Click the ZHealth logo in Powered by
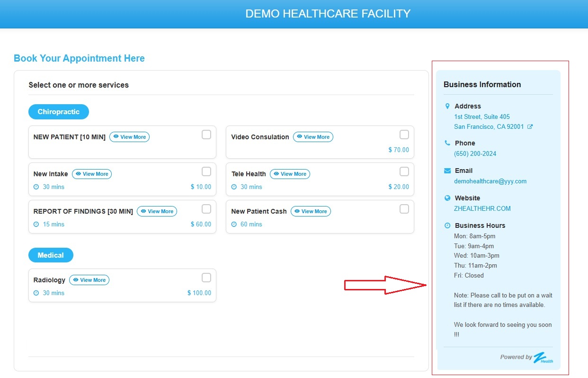Image resolution: width=588 pixels, height=378 pixels. [543, 358]
